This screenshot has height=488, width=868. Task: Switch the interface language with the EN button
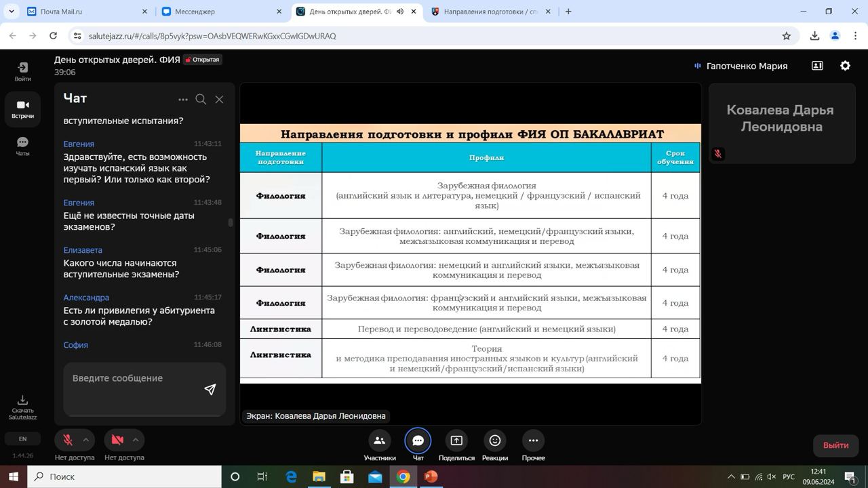[22, 439]
